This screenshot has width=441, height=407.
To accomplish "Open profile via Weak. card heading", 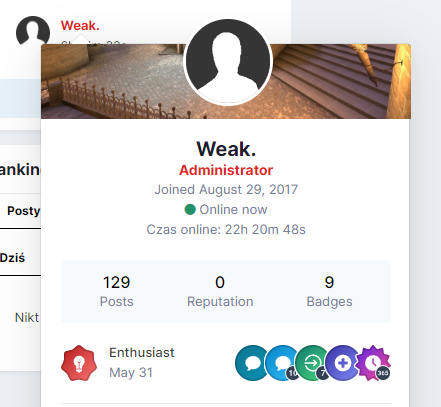I will (226, 149).
